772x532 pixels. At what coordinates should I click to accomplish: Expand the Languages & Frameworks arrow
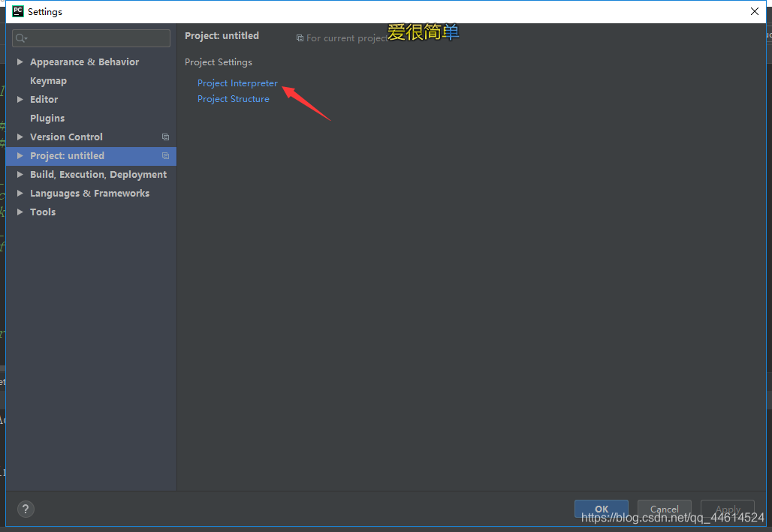tap(20, 193)
